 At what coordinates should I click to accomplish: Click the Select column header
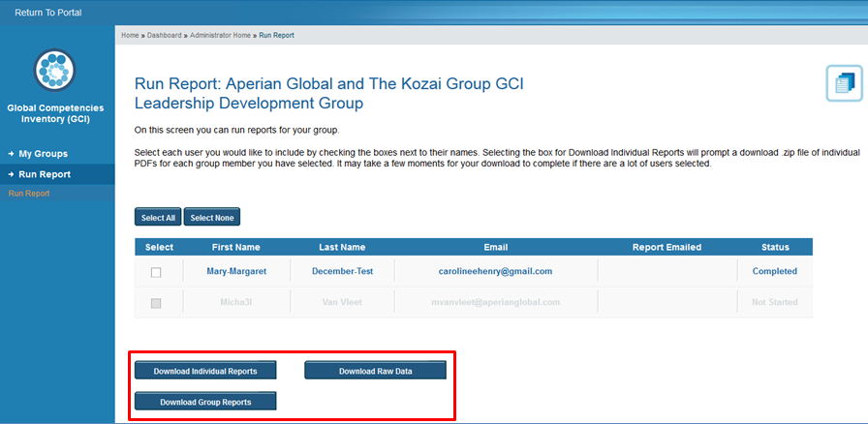tap(160, 247)
